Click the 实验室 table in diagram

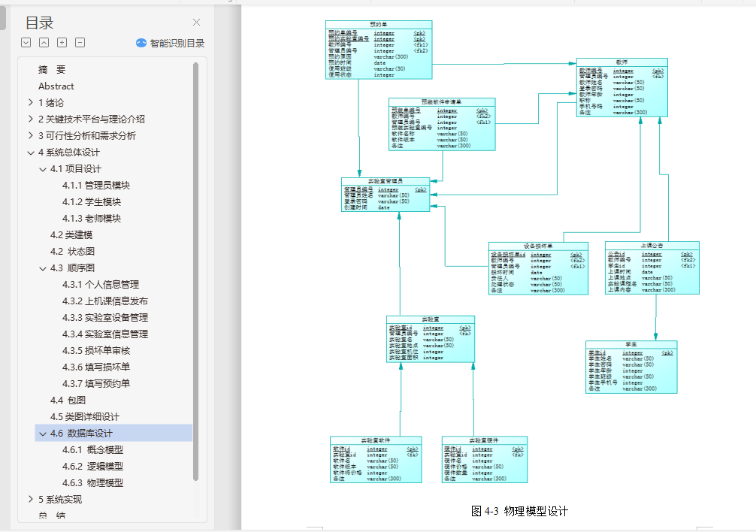point(431,339)
